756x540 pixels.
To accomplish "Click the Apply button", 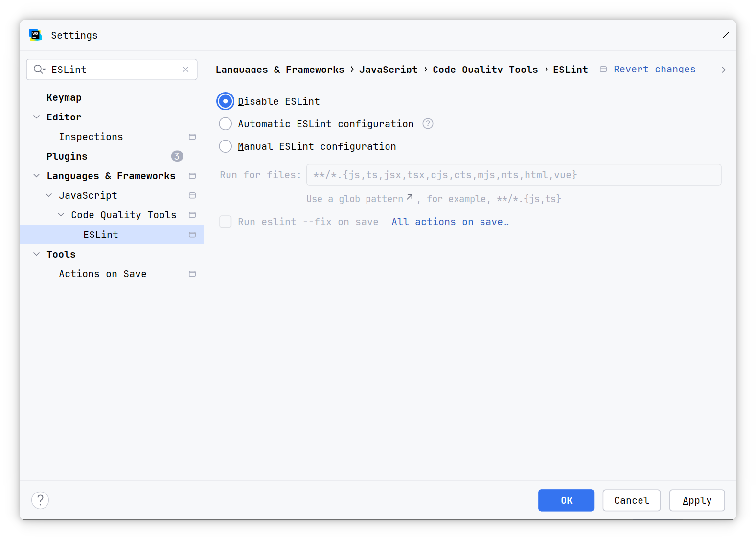I will pos(697,500).
